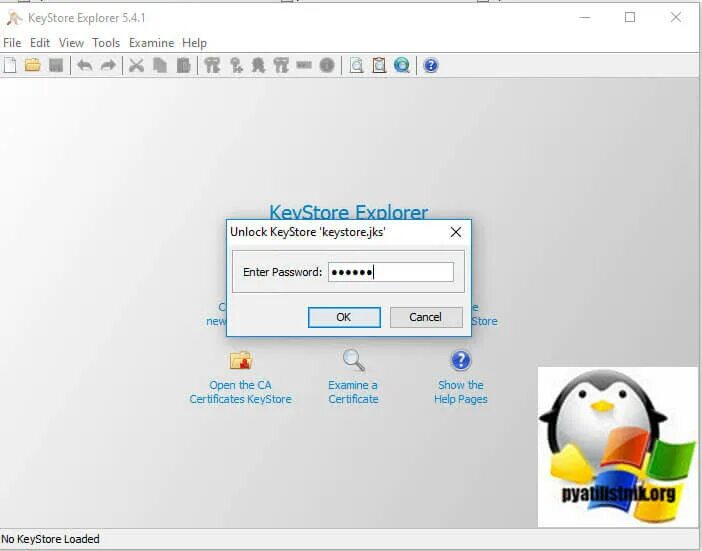This screenshot has height=551, width=702.
Task: Focus the Enter Password field
Action: click(x=391, y=272)
